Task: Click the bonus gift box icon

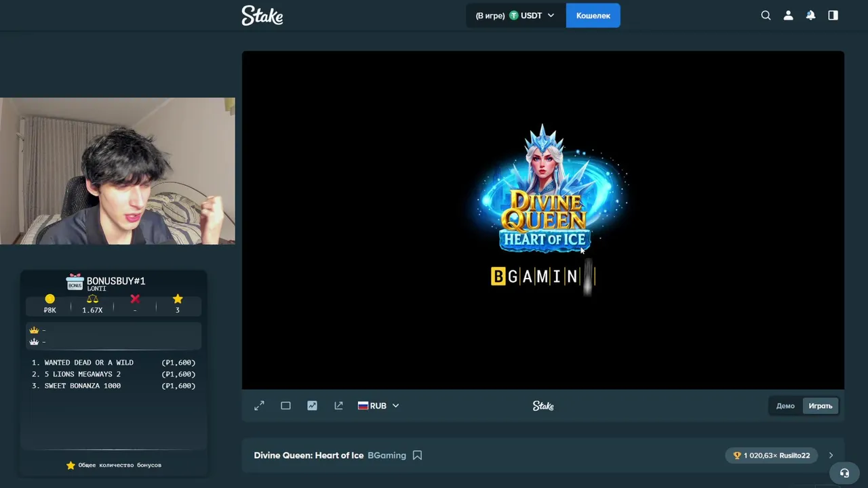Action: tap(75, 282)
